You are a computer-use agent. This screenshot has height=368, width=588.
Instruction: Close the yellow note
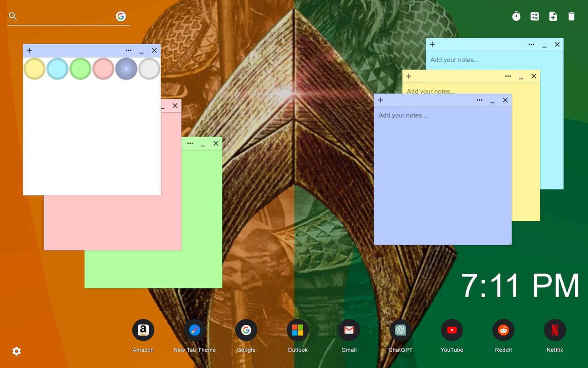pyautogui.click(x=534, y=76)
